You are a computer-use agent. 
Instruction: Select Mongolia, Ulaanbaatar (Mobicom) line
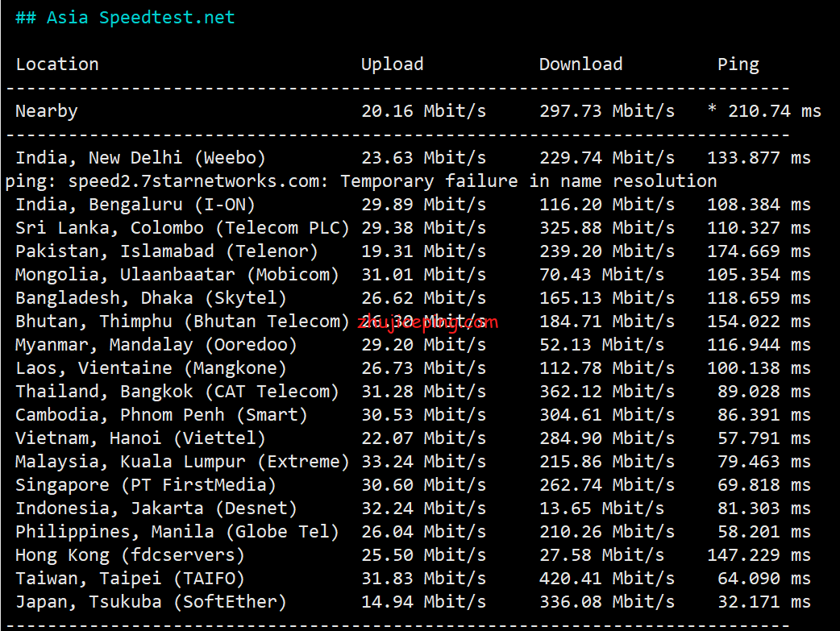tap(413, 275)
